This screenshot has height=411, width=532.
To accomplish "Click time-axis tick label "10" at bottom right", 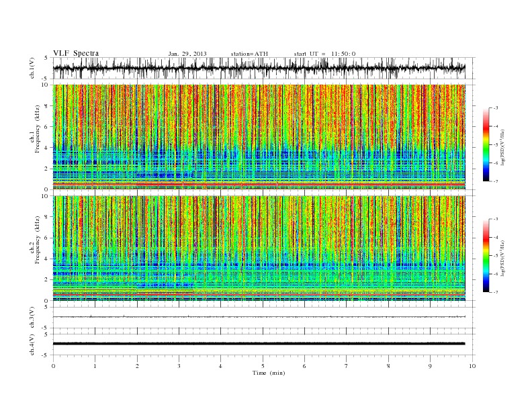I will pos(472,366).
